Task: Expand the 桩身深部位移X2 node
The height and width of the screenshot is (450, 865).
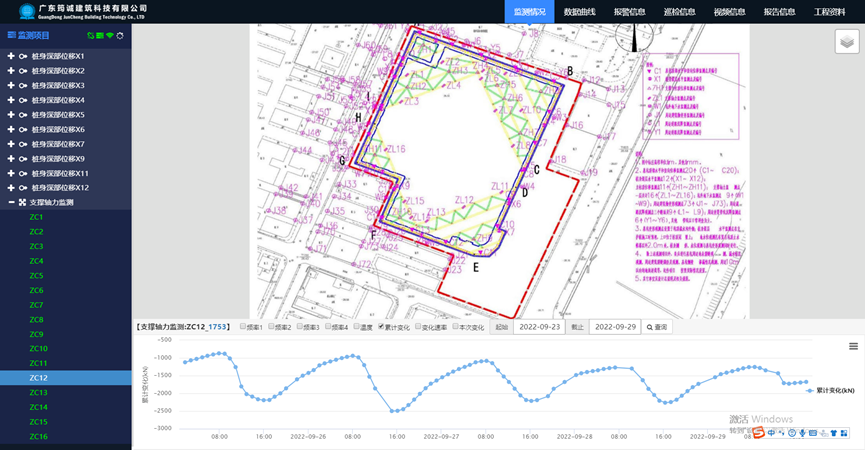Action: click(x=10, y=71)
